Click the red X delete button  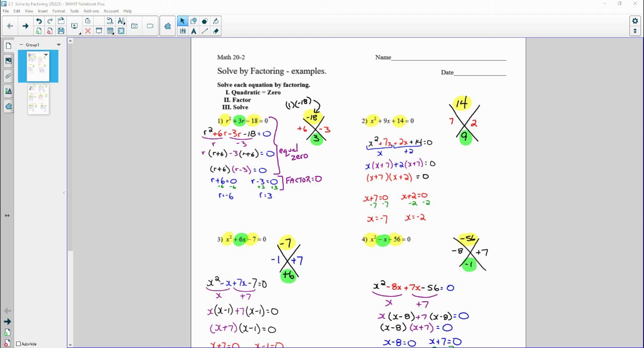pos(88,31)
